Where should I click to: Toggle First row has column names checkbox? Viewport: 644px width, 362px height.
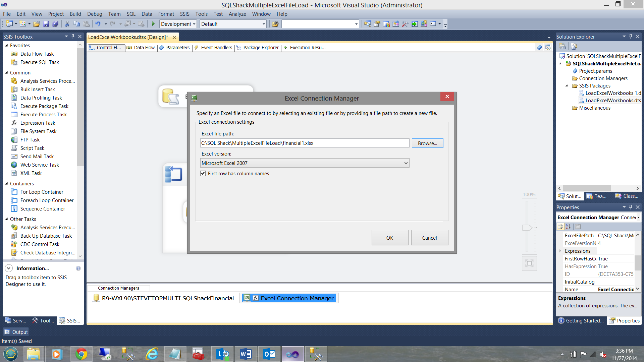click(203, 173)
